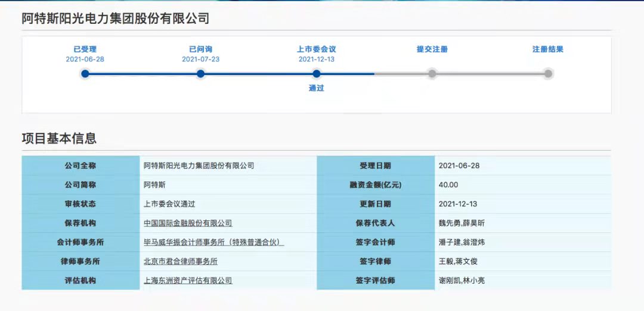The image size is (644, 311).
Task: Click the 提交注册 stage label
Action: tap(432, 49)
